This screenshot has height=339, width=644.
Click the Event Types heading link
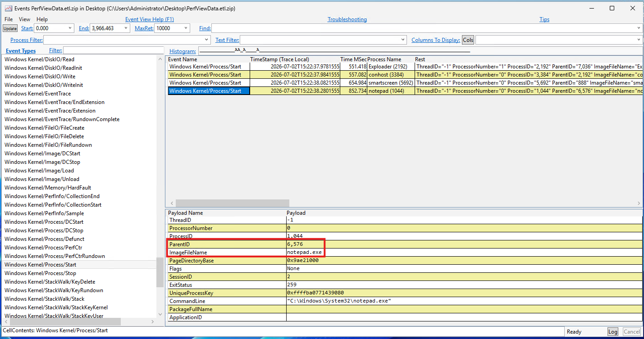point(21,51)
